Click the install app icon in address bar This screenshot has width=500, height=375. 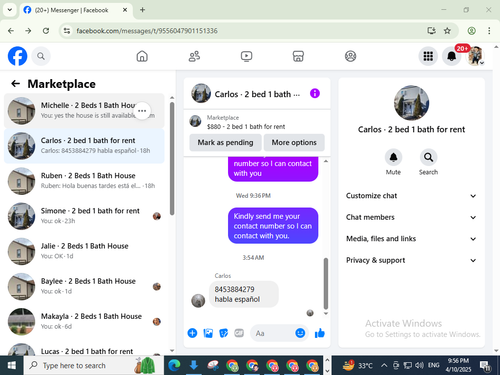coord(431,31)
